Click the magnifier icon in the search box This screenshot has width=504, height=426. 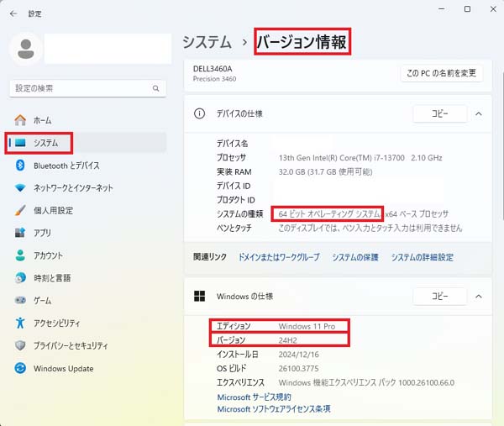[x=156, y=88]
